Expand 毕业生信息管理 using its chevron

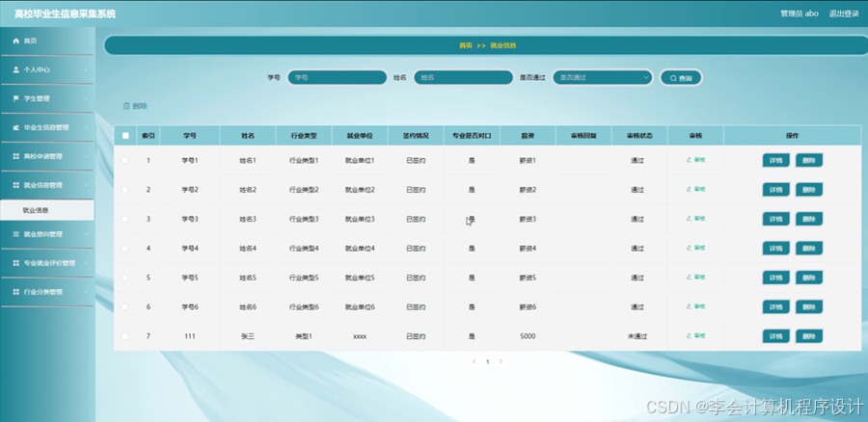tap(86, 127)
